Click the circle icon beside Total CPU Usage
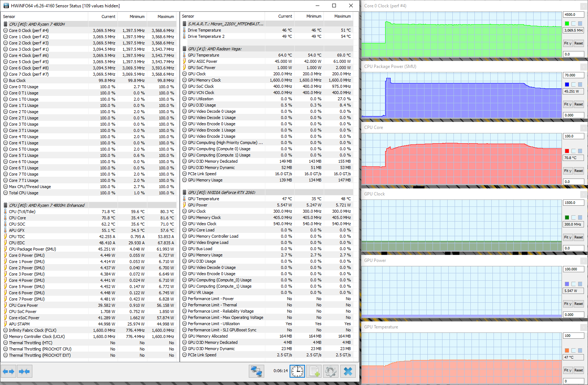The image size is (588, 385). click(x=6, y=193)
